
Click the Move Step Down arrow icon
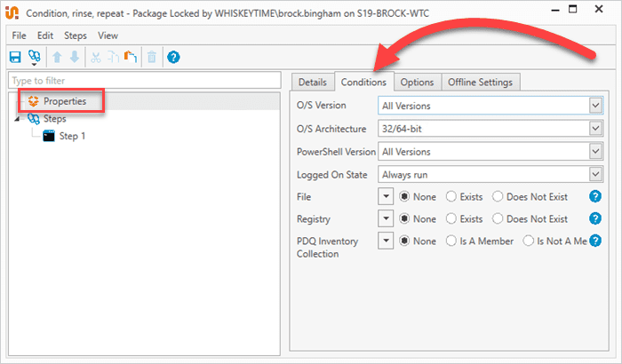coord(75,57)
